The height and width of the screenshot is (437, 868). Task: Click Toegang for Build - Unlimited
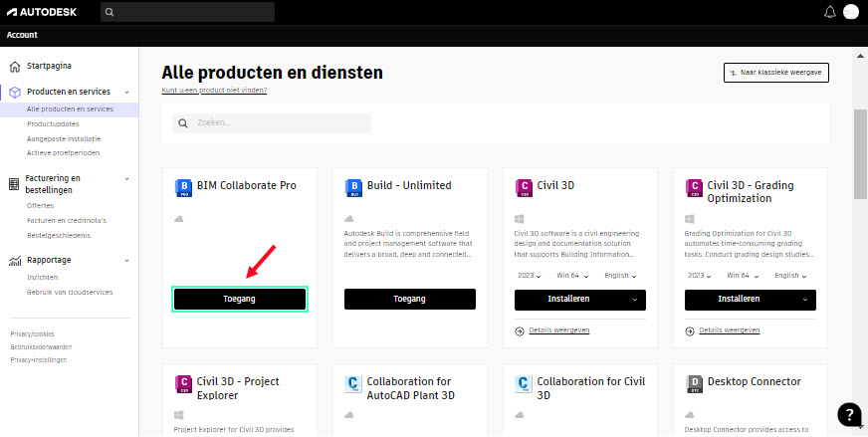pyautogui.click(x=410, y=299)
